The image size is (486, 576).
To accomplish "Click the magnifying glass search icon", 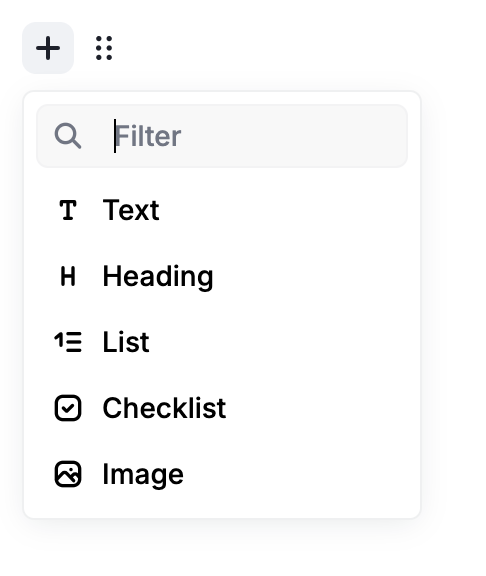I will tap(68, 136).
